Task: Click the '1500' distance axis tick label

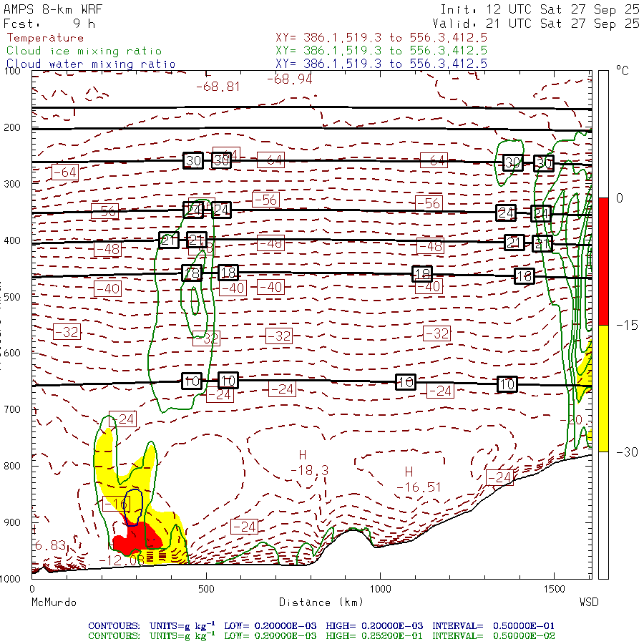Action: coord(555,589)
